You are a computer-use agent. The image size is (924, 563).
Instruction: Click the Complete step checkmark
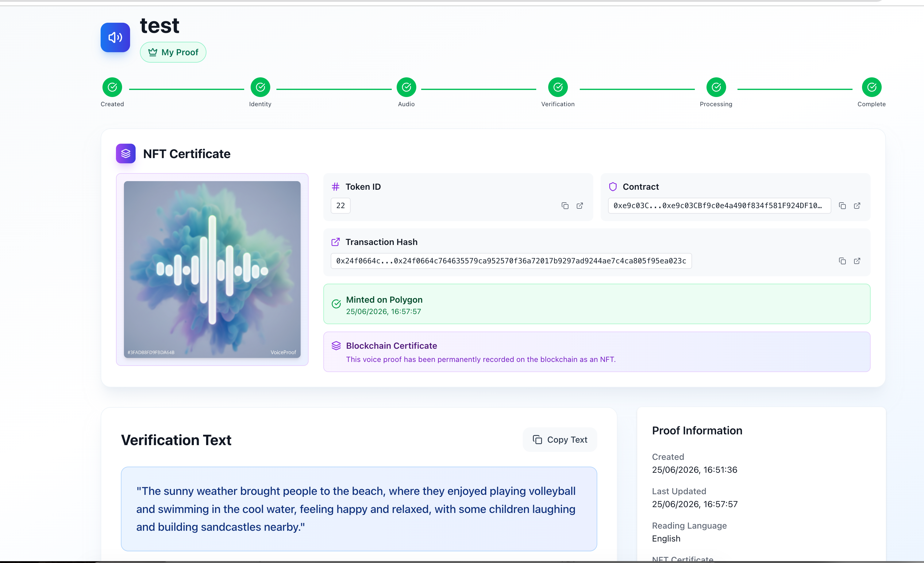click(x=872, y=87)
